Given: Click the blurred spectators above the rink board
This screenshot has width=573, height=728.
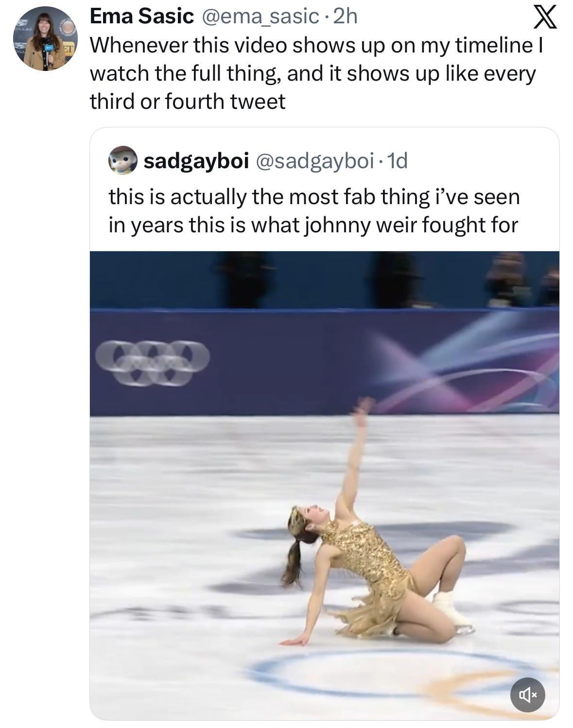Looking at the screenshot, I should tap(505, 279).
